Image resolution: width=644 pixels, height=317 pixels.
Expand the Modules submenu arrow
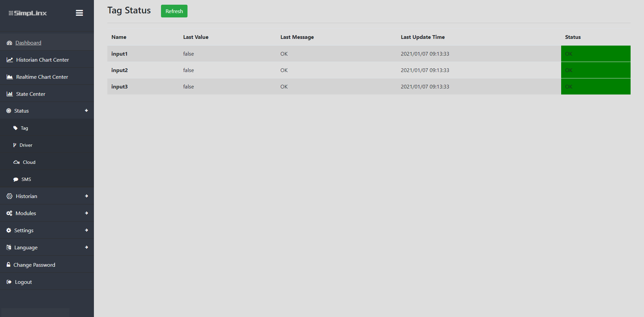(87, 213)
